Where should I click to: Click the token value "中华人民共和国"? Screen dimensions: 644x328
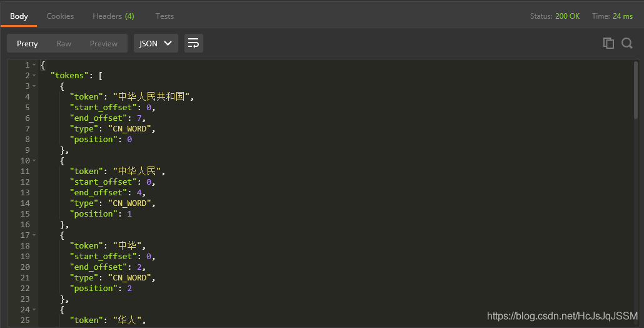pos(151,96)
